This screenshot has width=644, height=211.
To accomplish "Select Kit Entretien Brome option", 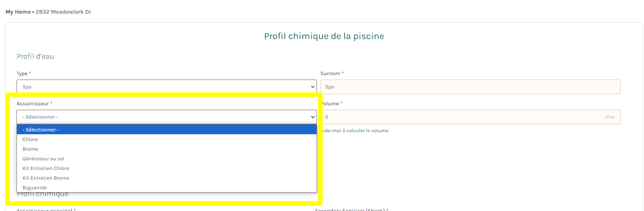I will [167, 178].
